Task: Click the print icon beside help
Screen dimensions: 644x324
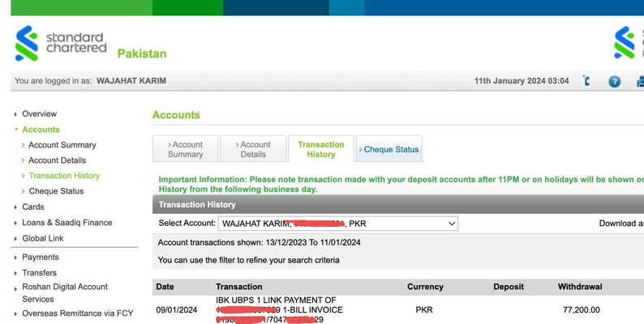Action: coord(640,81)
